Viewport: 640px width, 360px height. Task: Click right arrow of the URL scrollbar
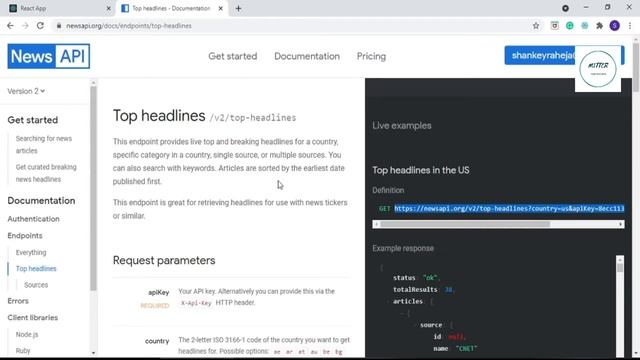pyautogui.click(x=620, y=224)
